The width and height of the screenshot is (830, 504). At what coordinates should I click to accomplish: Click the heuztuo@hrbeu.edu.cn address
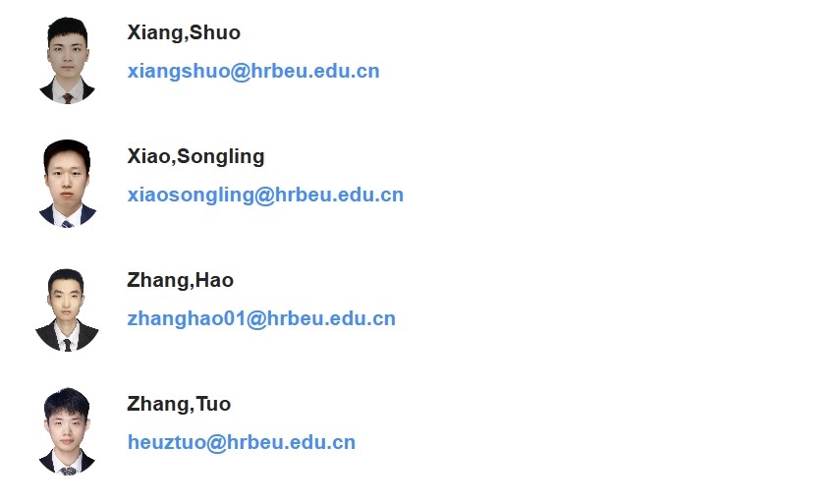(x=242, y=442)
